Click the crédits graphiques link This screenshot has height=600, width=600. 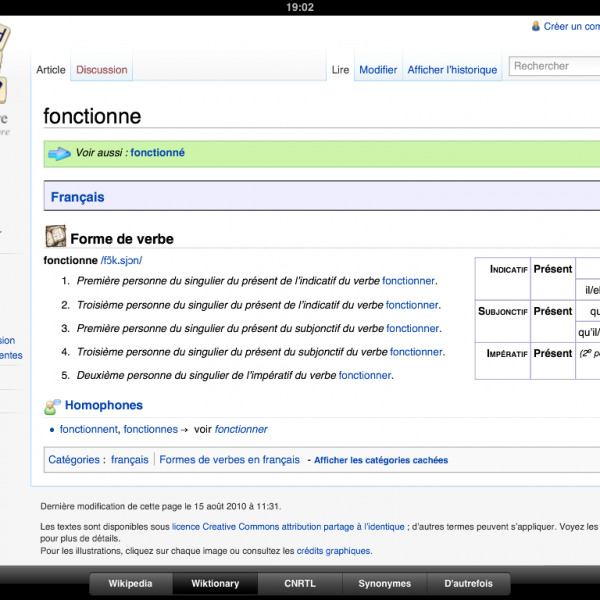click(x=334, y=551)
